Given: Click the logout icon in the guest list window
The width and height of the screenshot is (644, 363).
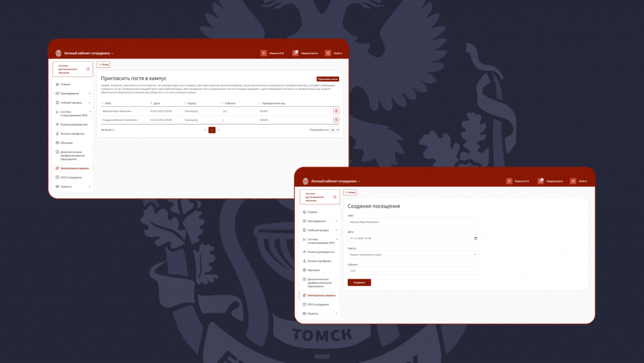Looking at the screenshot, I should pos(328,53).
